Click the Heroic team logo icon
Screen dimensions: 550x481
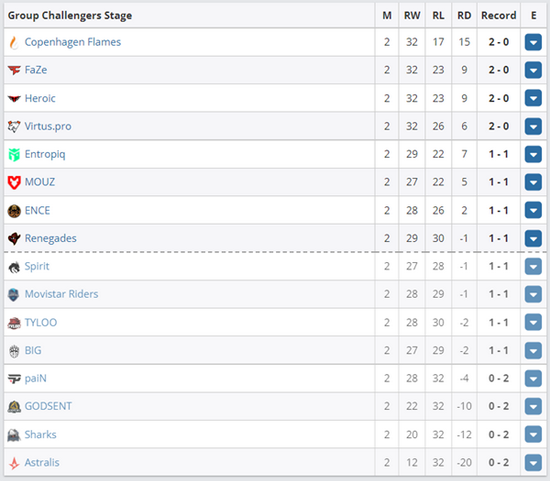[x=14, y=99]
